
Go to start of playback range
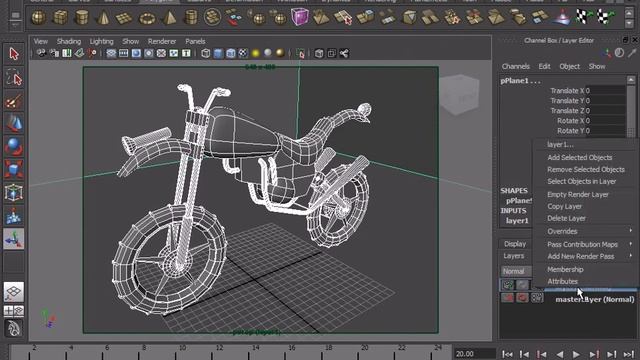tap(507, 354)
